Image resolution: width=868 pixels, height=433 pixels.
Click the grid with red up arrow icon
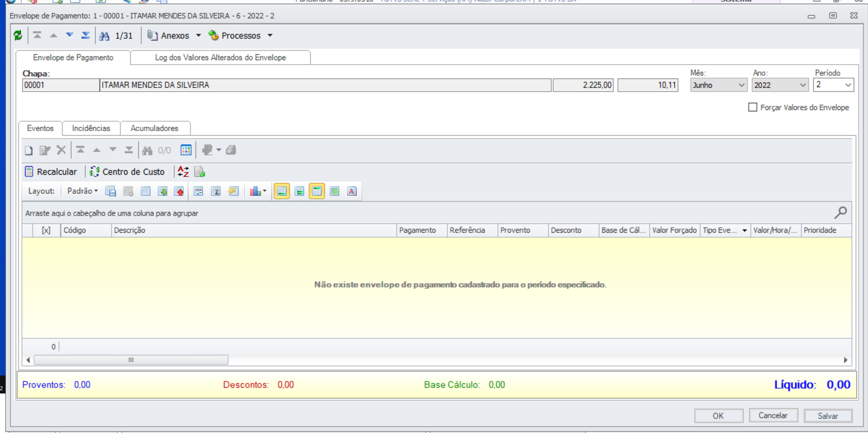pos(179,191)
